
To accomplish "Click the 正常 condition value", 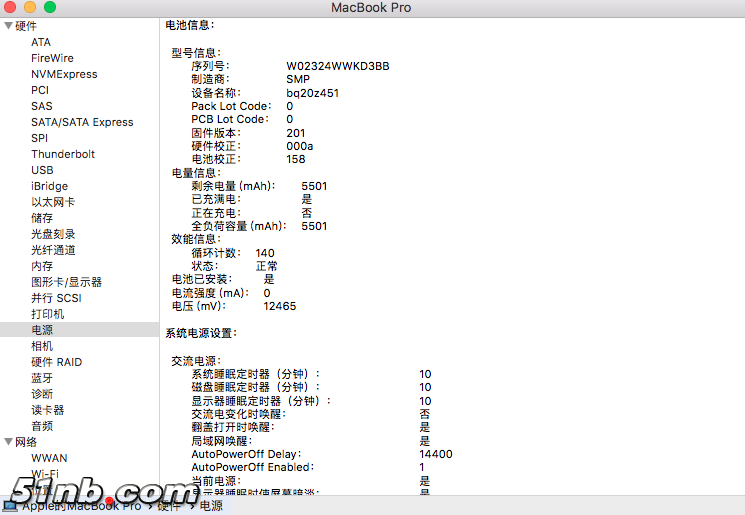I will 267,266.
